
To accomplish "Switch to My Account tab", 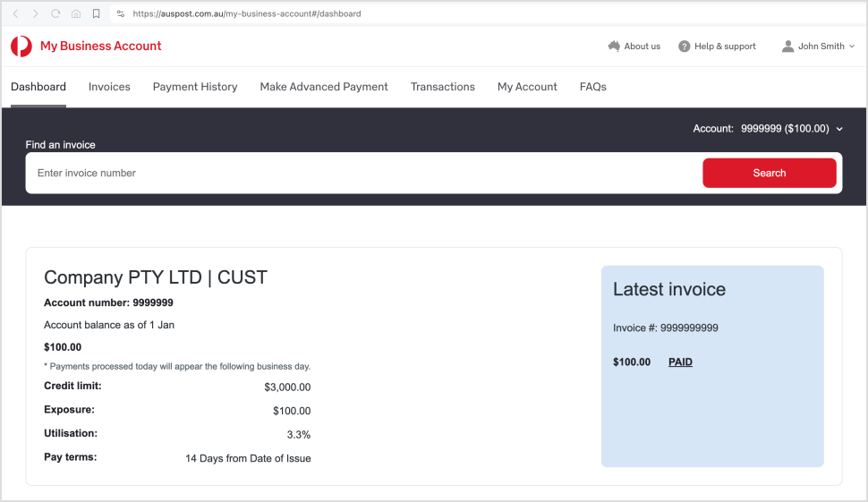I will (527, 87).
